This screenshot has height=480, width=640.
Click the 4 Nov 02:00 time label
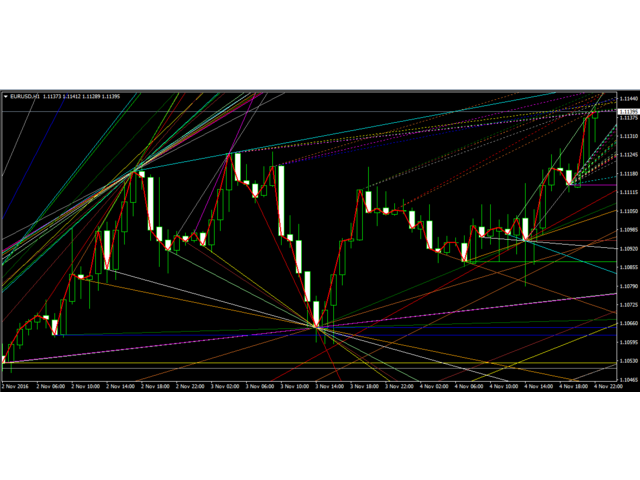point(434,386)
